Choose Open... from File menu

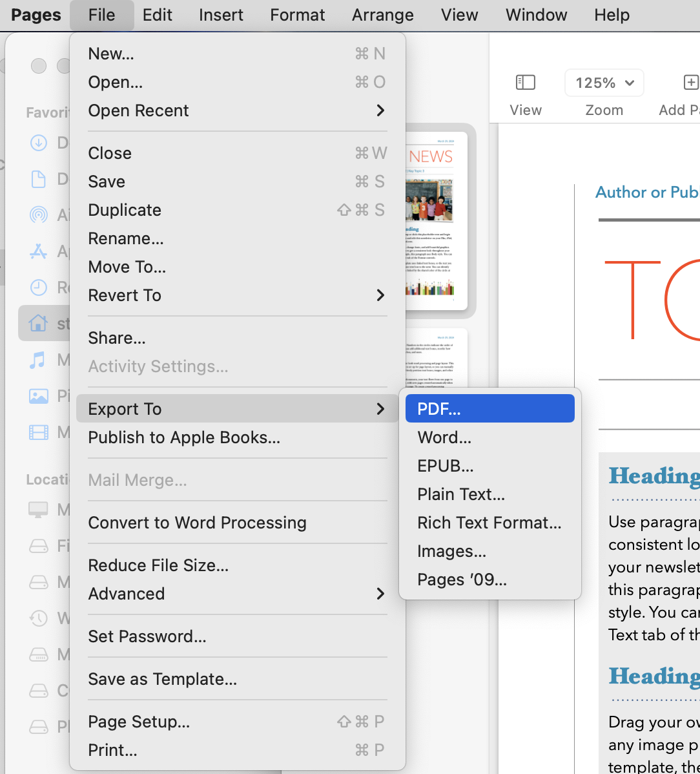(237, 82)
